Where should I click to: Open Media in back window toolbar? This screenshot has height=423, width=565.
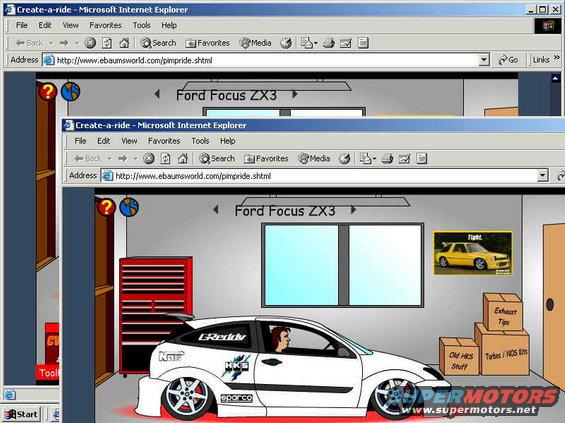(255, 43)
